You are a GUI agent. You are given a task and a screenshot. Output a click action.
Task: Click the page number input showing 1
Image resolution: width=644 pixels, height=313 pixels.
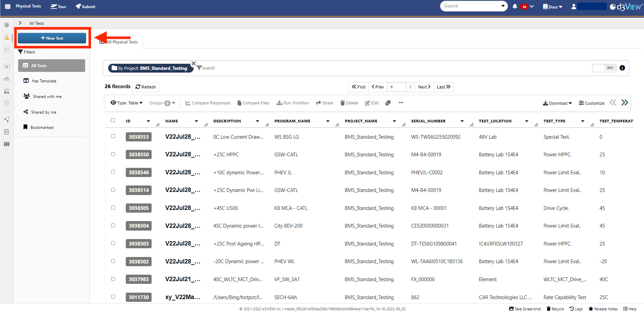point(396,87)
